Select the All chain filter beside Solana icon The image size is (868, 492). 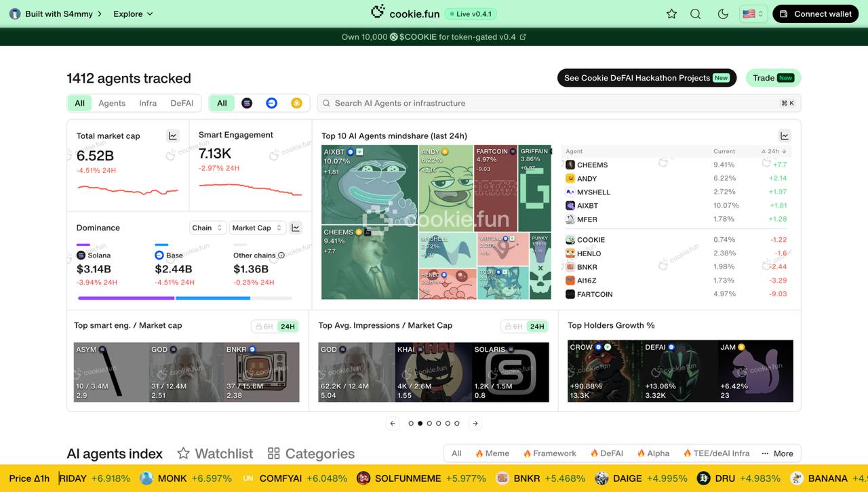click(x=222, y=103)
